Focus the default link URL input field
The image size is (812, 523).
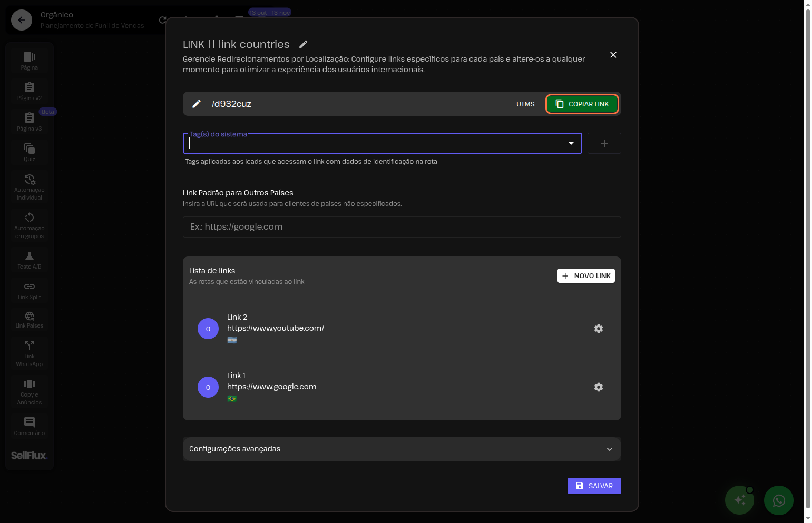(402, 227)
